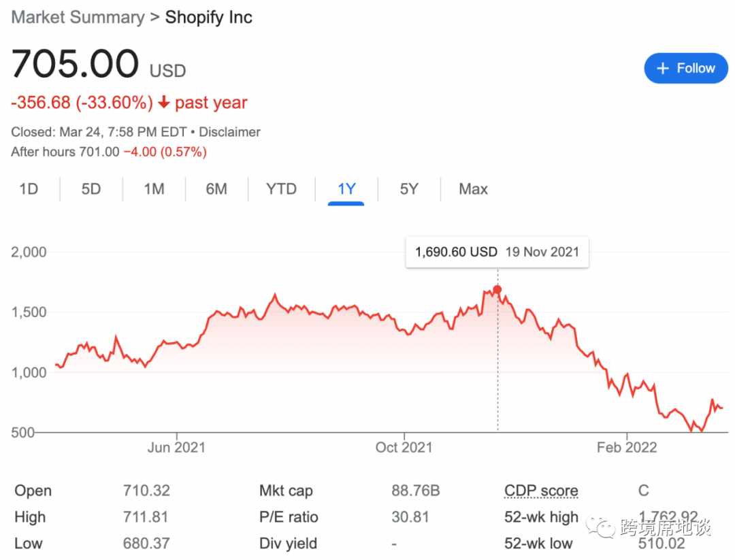Open the Disclaimer link
Viewport: 735px width, 560px height.
pyautogui.click(x=229, y=132)
